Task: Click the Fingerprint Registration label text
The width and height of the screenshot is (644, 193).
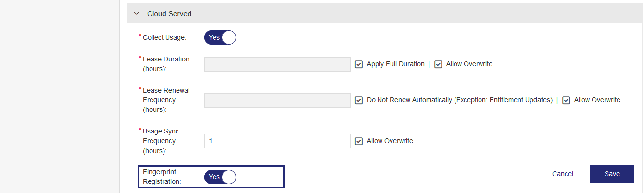Action: (x=162, y=177)
